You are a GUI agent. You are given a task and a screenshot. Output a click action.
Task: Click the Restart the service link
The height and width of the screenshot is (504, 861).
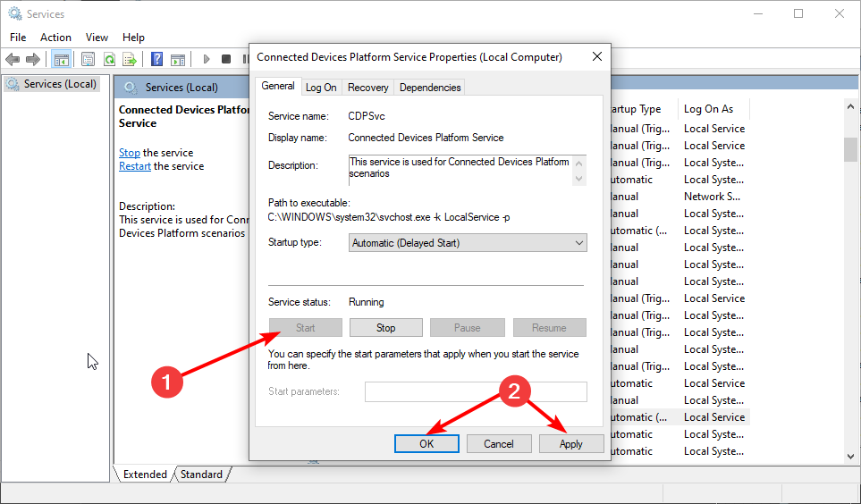click(135, 166)
